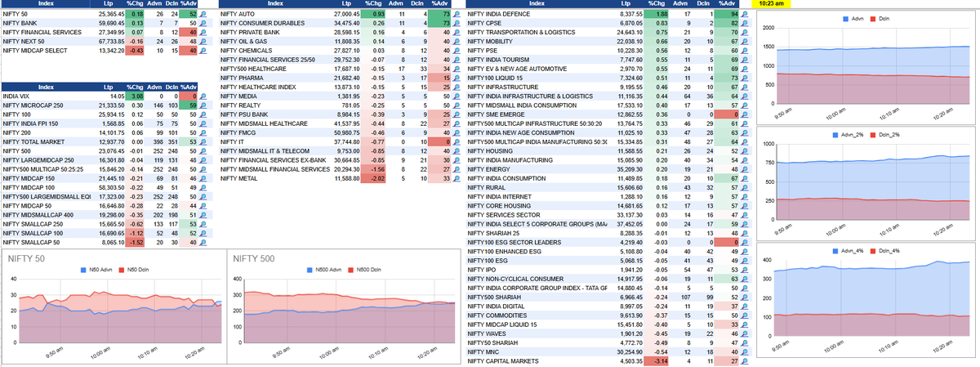
Task: Open the lookup icon for NIFTY MIDCAP SELECT
Action: coord(203,50)
